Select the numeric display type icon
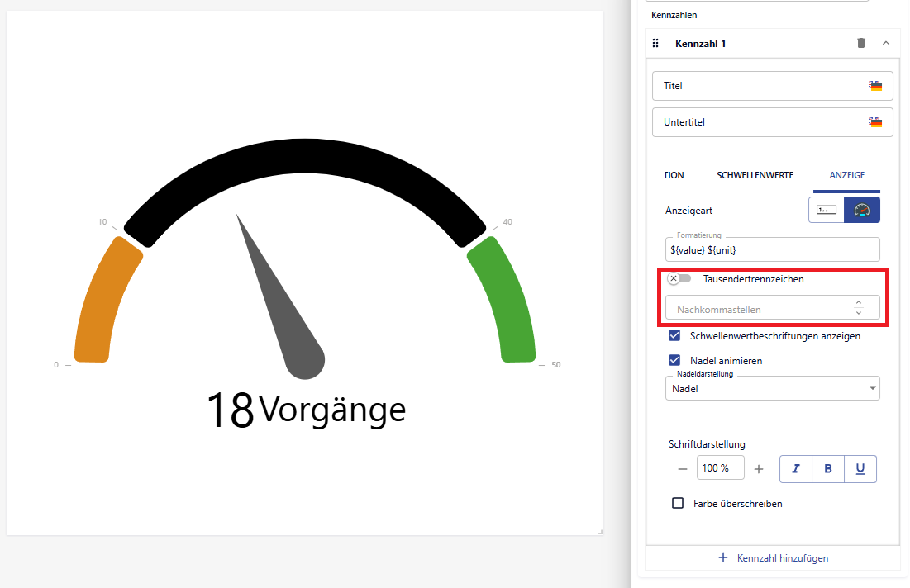This screenshot has width=910, height=588. [x=827, y=210]
